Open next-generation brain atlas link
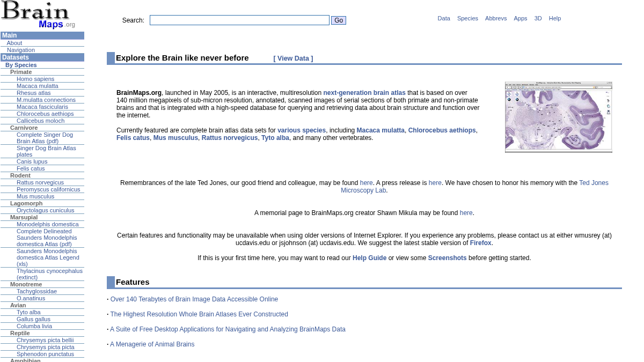644x362 pixels. pos(364,93)
